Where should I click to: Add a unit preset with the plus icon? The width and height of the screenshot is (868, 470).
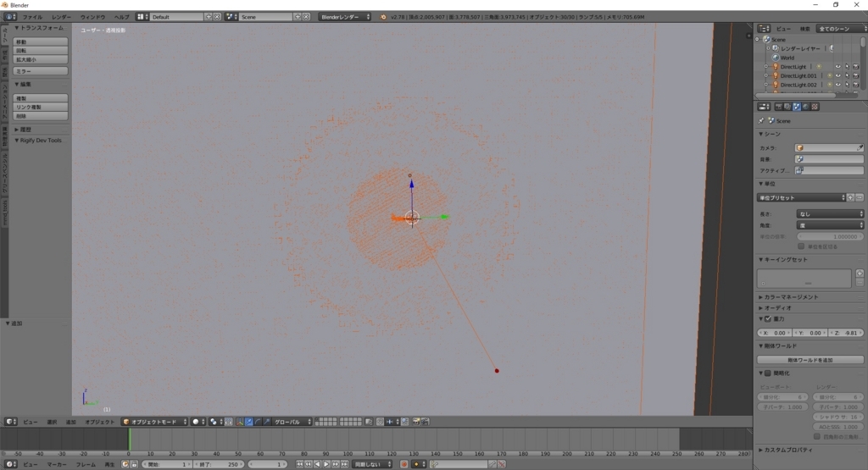pyautogui.click(x=851, y=197)
